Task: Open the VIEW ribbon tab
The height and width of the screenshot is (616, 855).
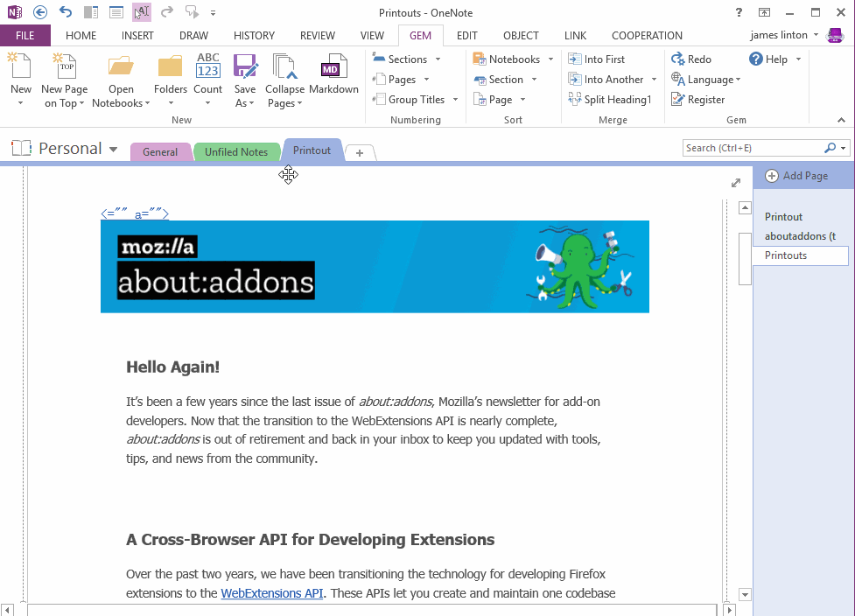Action: (x=372, y=35)
